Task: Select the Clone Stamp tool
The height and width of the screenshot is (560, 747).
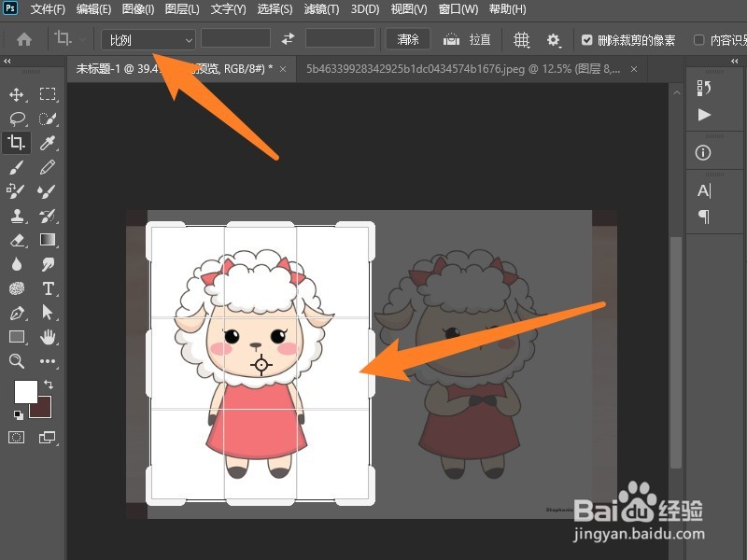Action: [x=17, y=216]
